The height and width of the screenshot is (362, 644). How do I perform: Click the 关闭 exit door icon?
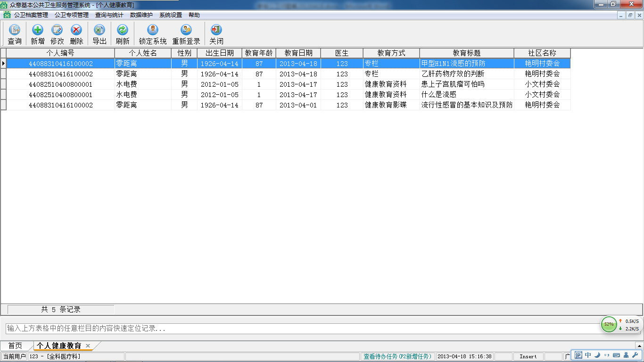tap(216, 30)
